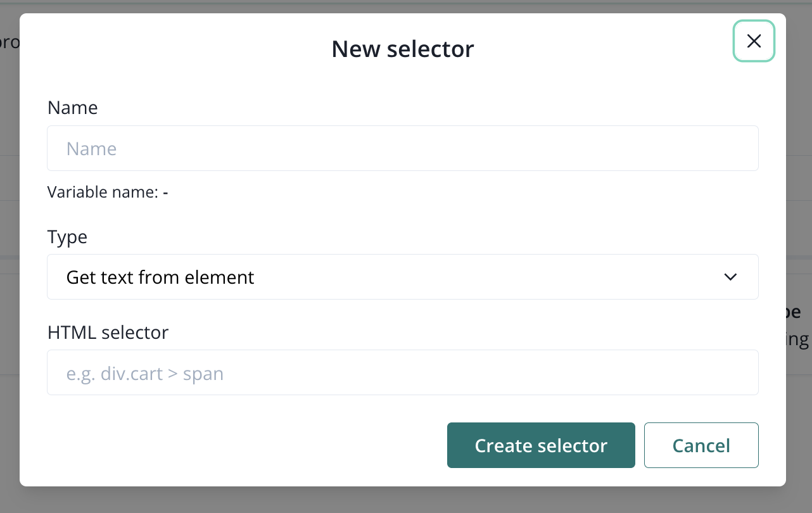
Task: Focus the Name text field
Action: tap(402, 148)
